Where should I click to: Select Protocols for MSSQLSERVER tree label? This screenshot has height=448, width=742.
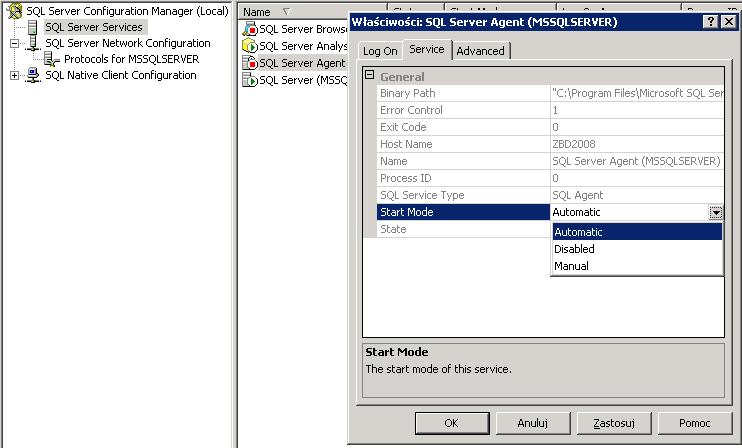(132, 59)
